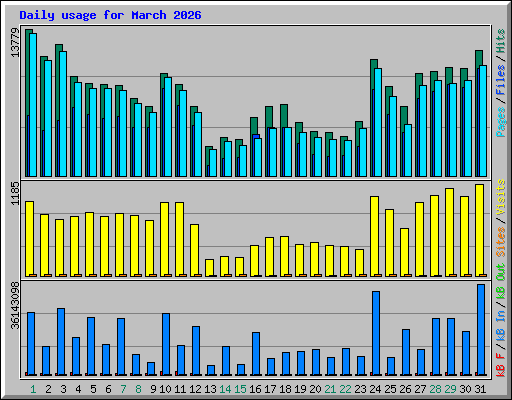
Task: Select the blue kB In bar for day 3
Action: (61, 342)
